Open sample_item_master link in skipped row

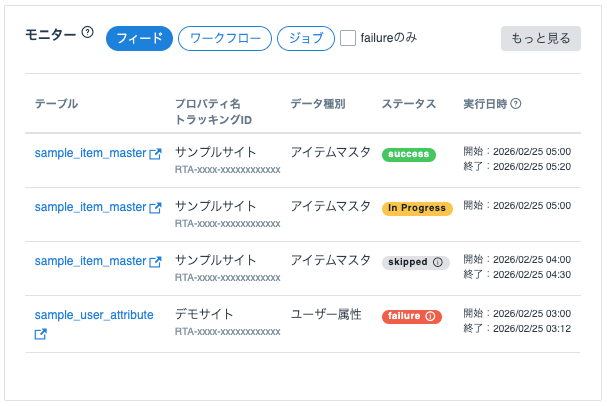(x=90, y=261)
